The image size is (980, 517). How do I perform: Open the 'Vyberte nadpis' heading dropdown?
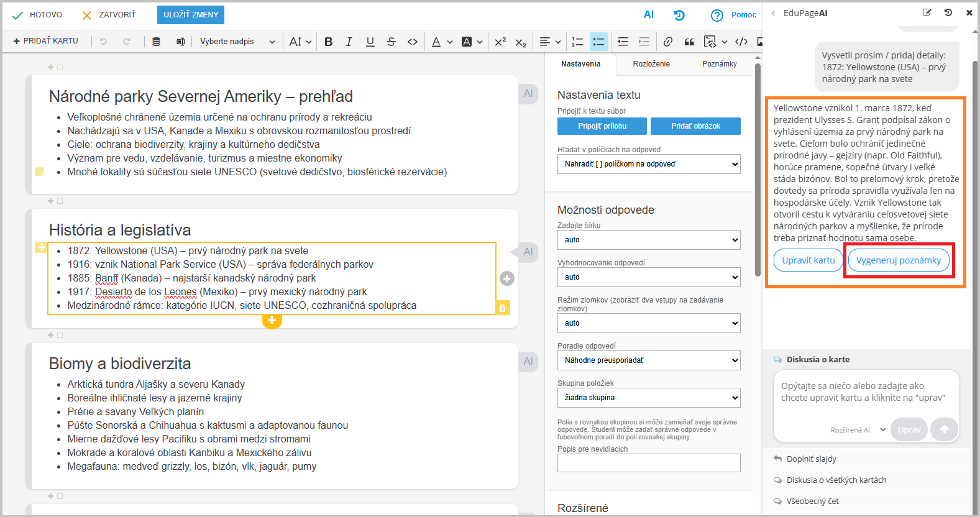237,42
